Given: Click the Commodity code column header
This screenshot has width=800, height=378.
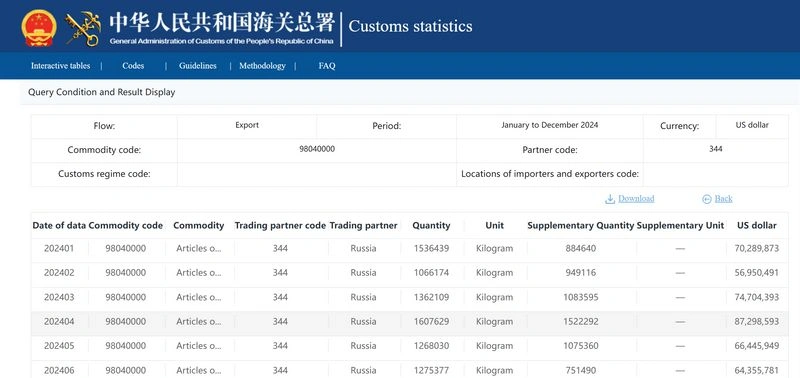Looking at the screenshot, I should click(x=126, y=225).
